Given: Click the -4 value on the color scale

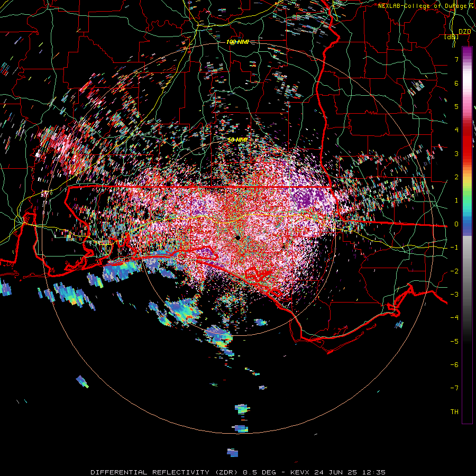Looking at the screenshot, I should tap(454, 318).
